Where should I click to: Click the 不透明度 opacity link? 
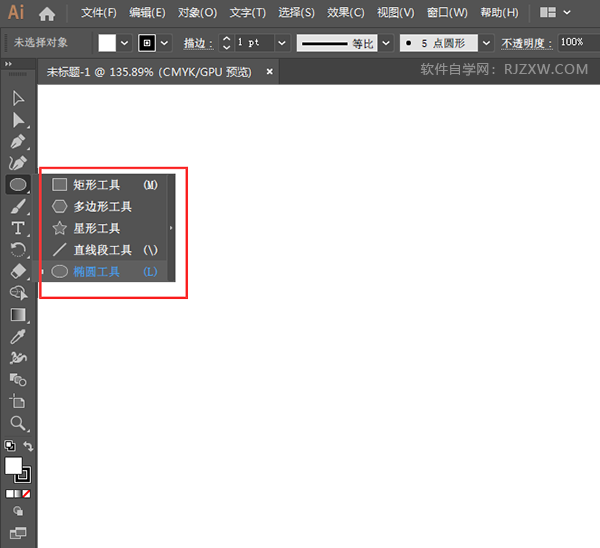point(527,43)
